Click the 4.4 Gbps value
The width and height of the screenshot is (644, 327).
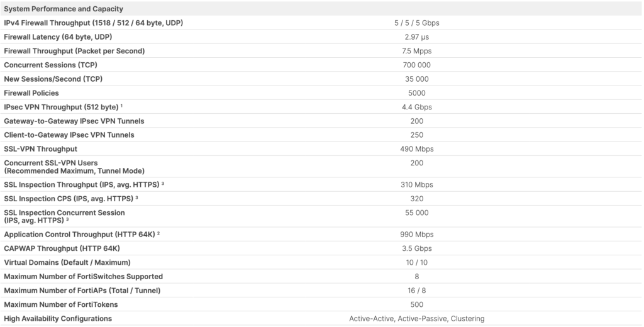[417, 107]
